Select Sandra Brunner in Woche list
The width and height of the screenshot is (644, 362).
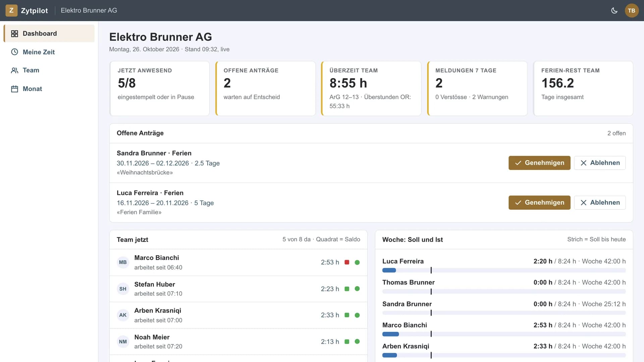[x=407, y=304]
